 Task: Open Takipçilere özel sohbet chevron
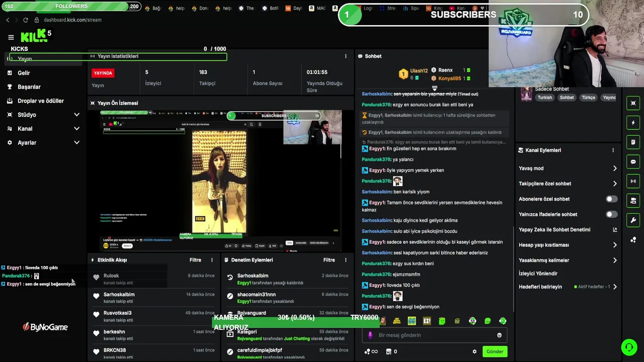pyautogui.click(x=615, y=184)
